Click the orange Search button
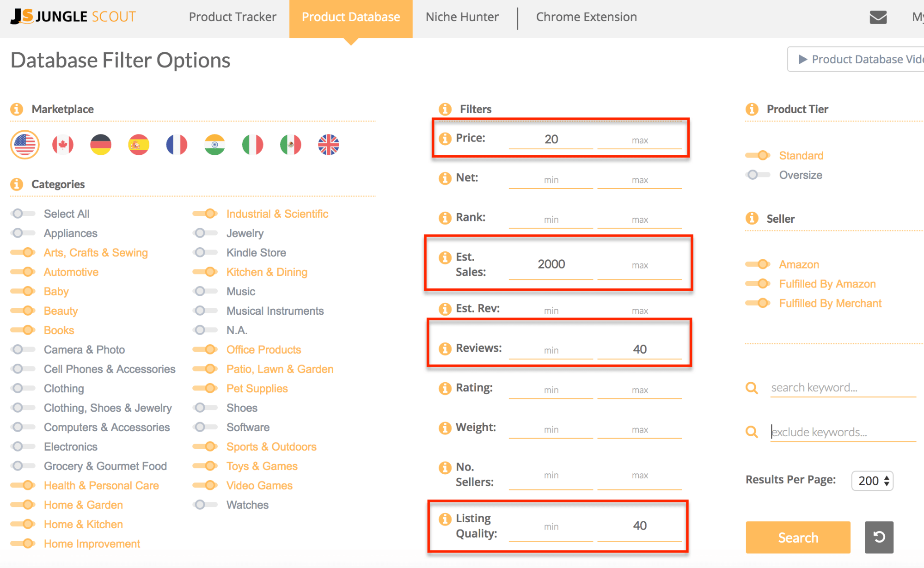 tap(798, 537)
